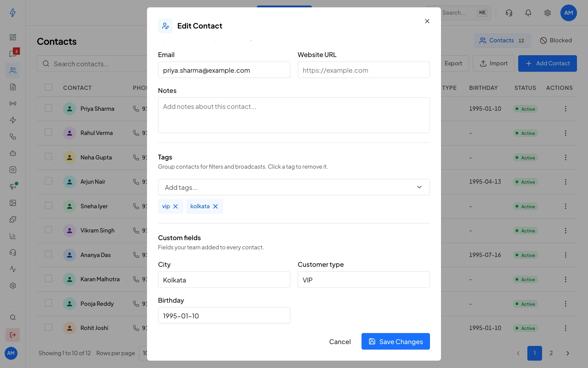Switch to the Blocked tab

[556, 40]
